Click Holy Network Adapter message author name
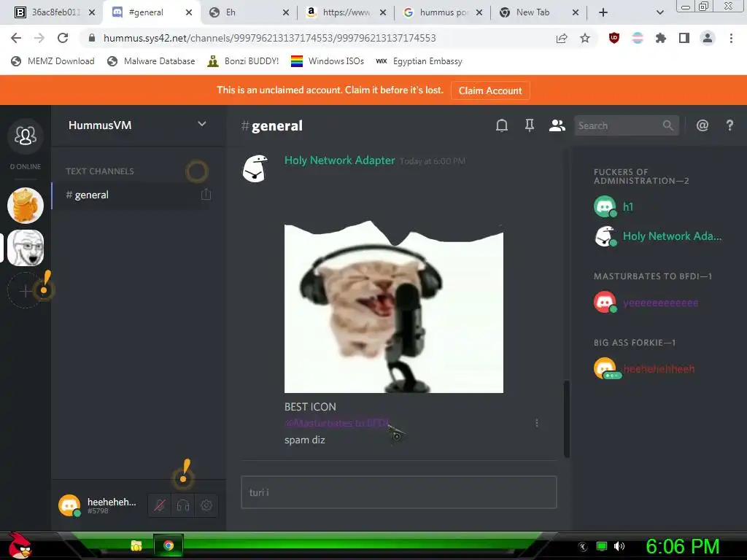Image resolution: width=747 pixels, height=560 pixels. pos(340,160)
